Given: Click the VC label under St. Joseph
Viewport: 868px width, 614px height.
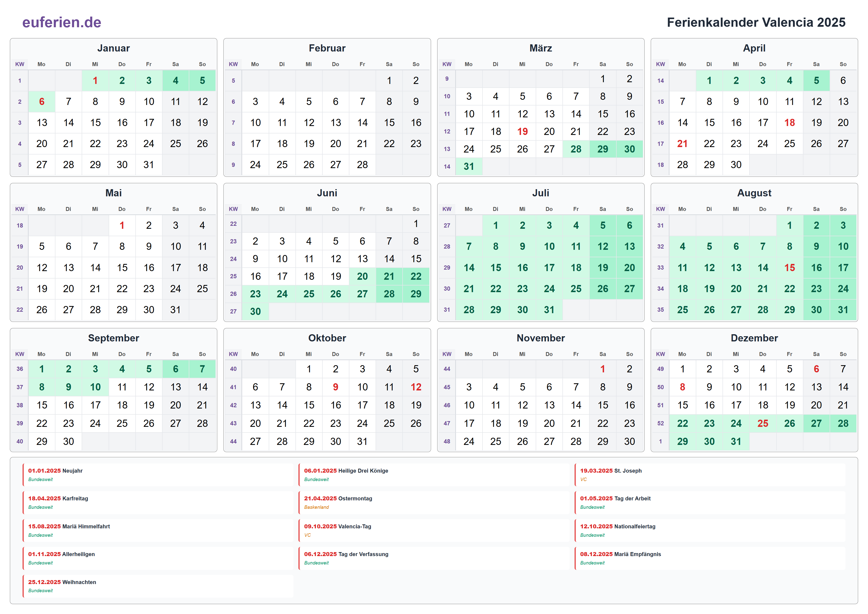Looking at the screenshot, I should click(x=583, y=480).
